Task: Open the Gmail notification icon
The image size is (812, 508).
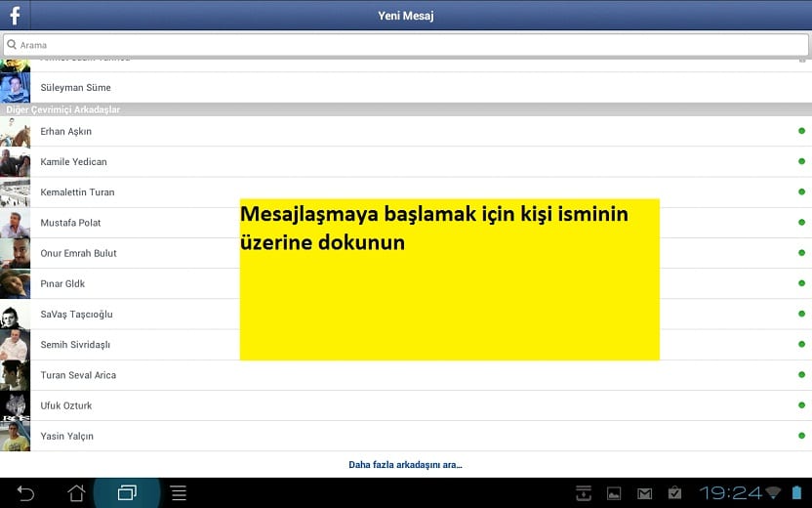Action: click(x=645, y=494)
